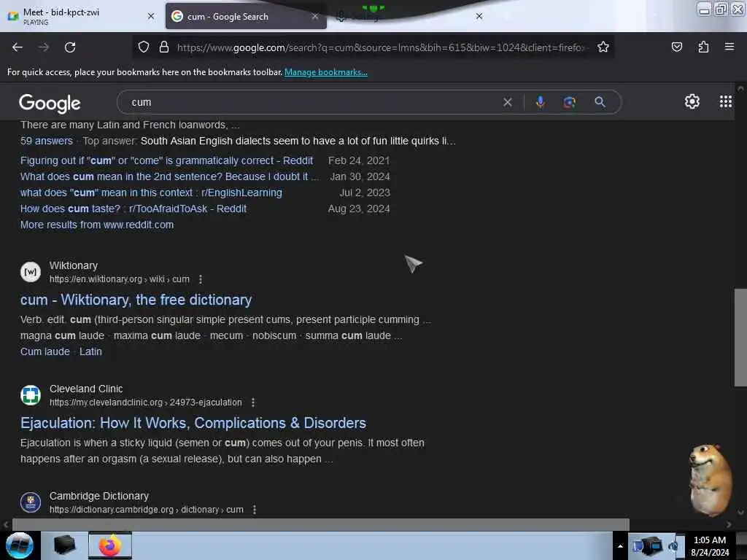Viewport: 747px width, 560px height.
Task: Click the hamster desktop mascot
Action: point(710,480)
